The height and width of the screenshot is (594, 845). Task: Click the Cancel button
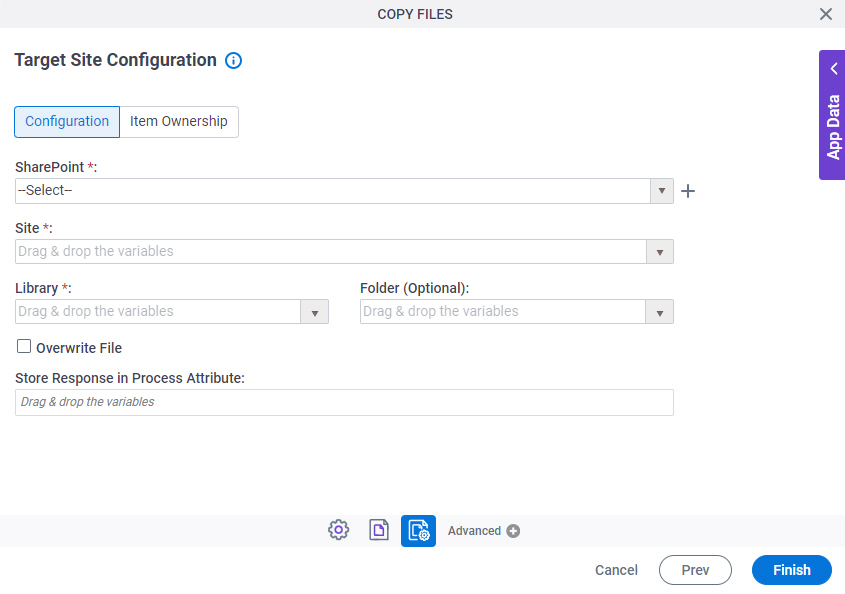(x=616, y=570)
